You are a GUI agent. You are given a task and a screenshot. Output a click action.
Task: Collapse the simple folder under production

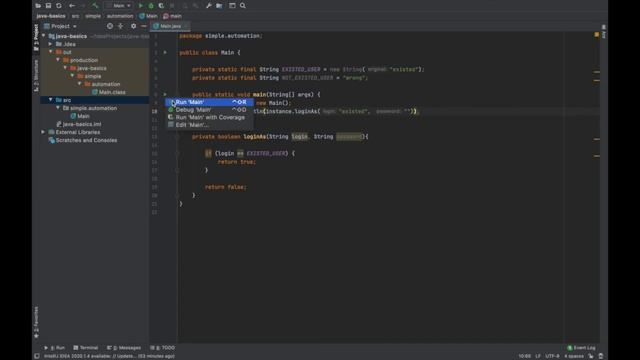(72, 76)
